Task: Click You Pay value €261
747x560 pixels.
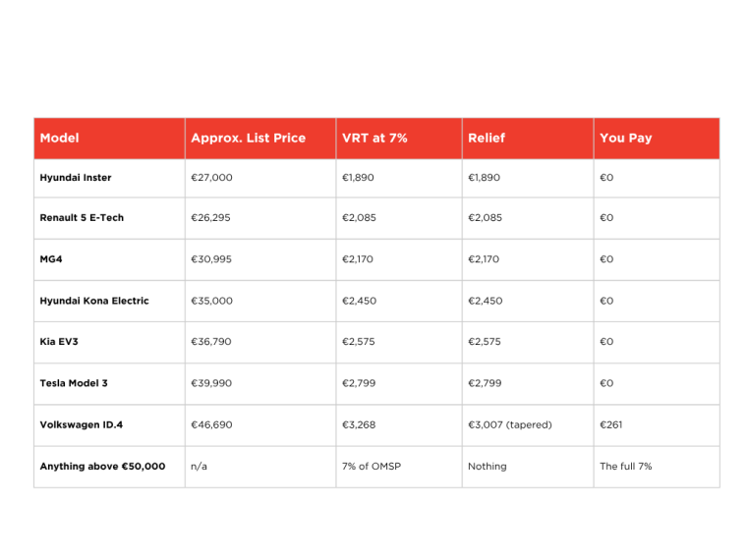Action: tap(610, 424)
